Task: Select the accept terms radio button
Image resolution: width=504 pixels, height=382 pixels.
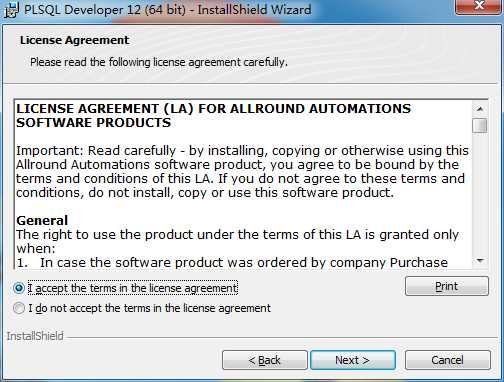Action: [19, 288]
